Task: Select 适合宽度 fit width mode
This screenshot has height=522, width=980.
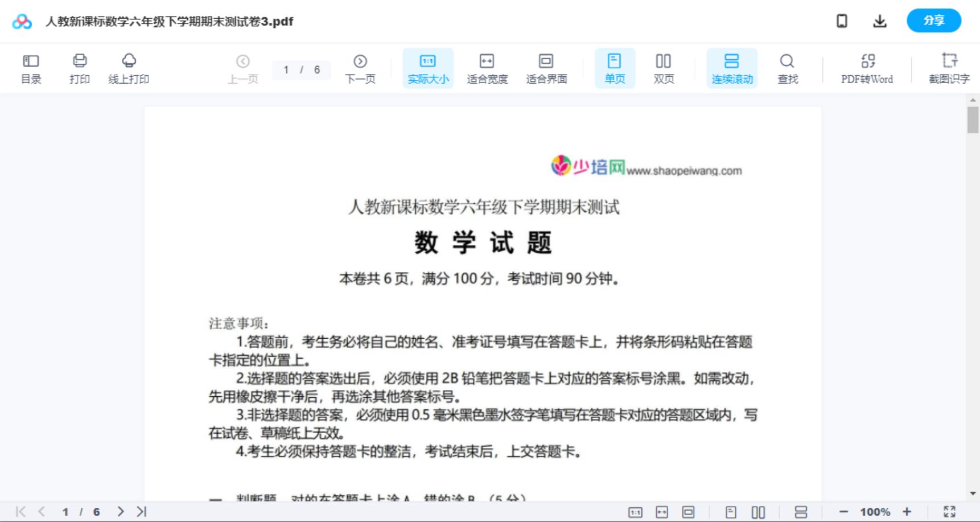Action: pyautogui.click(x=487, y=68)
